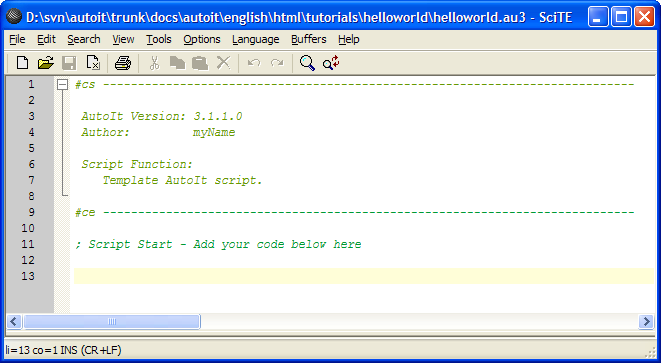Click line number 11 in margin

[x=28, y=244]
